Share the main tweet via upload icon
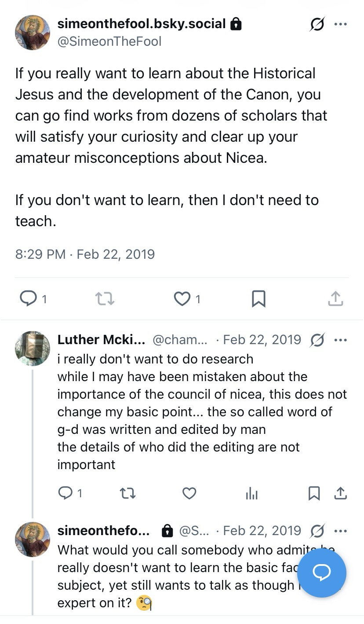The image size is (364, 624). pos(335,299)
